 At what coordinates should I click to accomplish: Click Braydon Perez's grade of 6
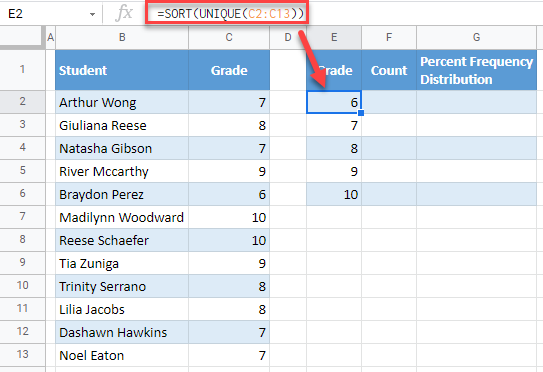pyautogui.click(x=229, y=194)
